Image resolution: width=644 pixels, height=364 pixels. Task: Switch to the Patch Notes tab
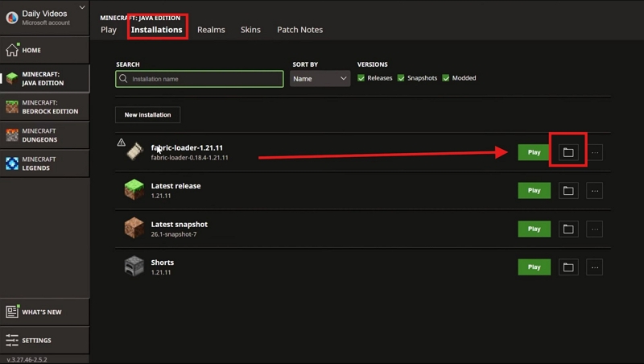coord(299,30)
